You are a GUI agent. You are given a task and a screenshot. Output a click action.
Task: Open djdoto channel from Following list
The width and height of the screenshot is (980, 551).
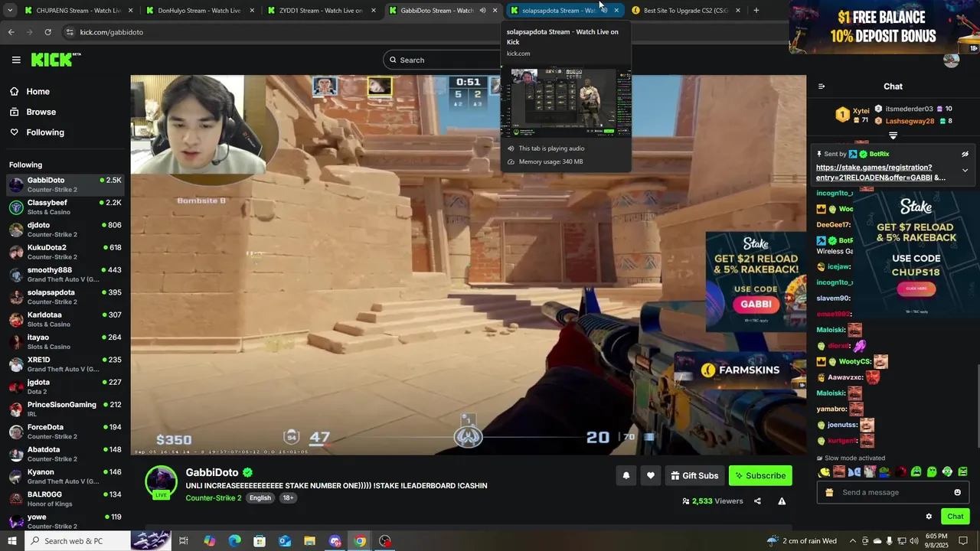pyautogui.click(x=65, y=230)
